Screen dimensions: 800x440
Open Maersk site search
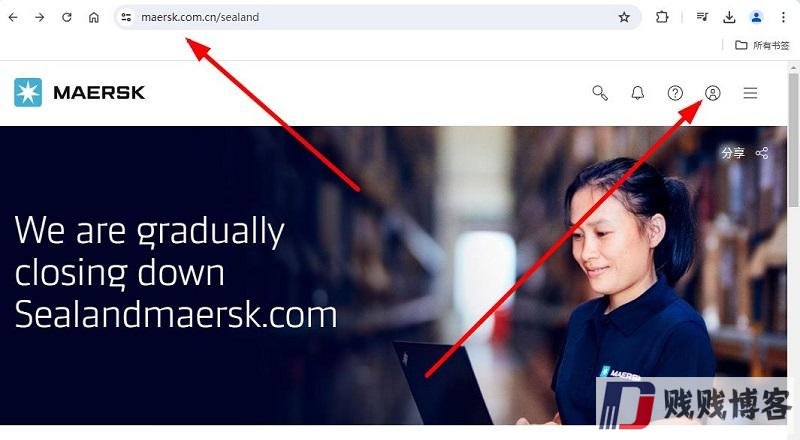point(600,93)
